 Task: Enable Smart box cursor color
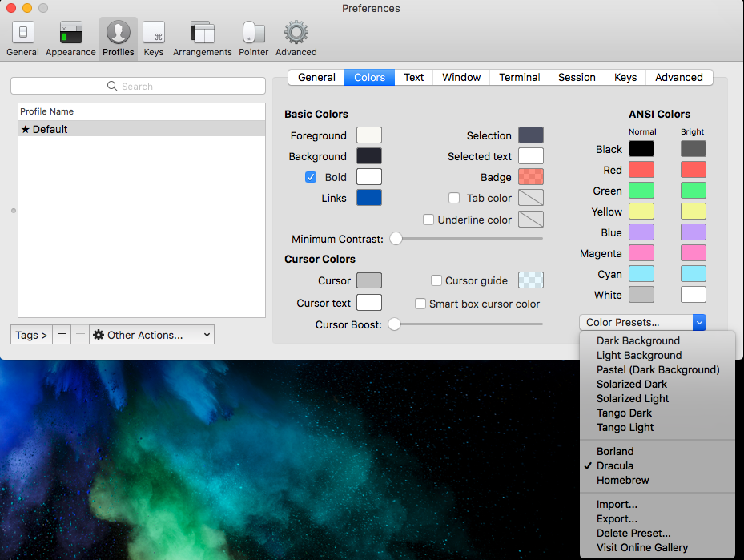pos(420,304)
